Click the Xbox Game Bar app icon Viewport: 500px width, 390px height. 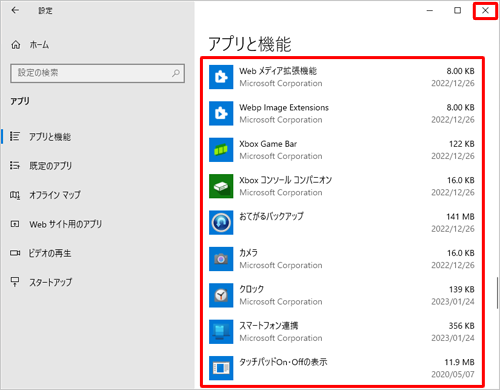point(221,150)
